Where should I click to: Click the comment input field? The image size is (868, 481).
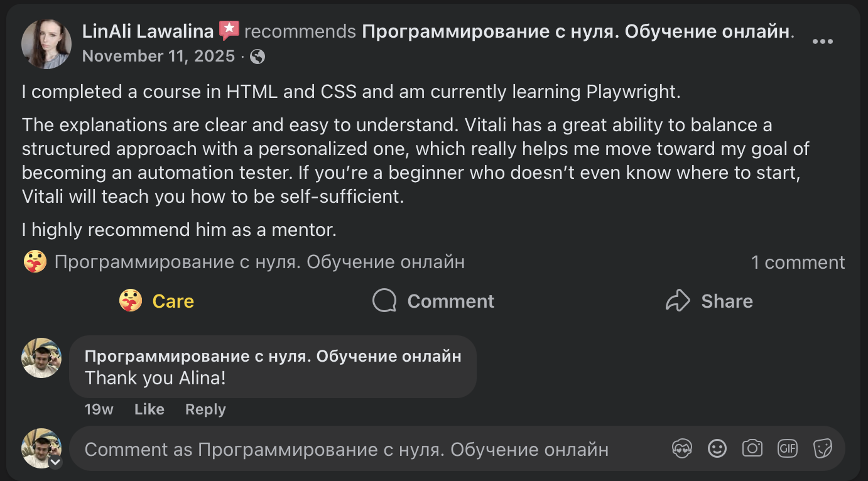tap(345, 449)
